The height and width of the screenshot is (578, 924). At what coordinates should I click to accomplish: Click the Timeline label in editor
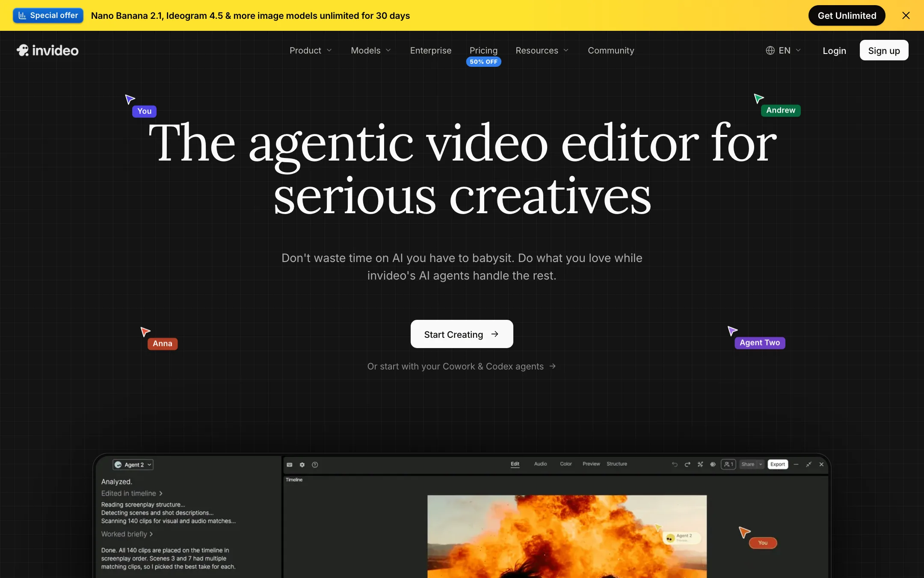(x=294, y=480)
